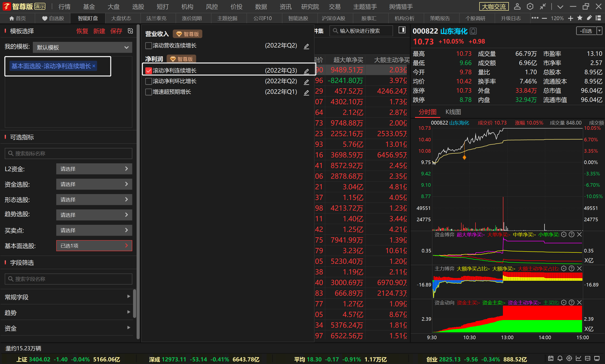Click the 大咖交流 button
The width and height of the screenshot is (605, 364).
(494, 7)
